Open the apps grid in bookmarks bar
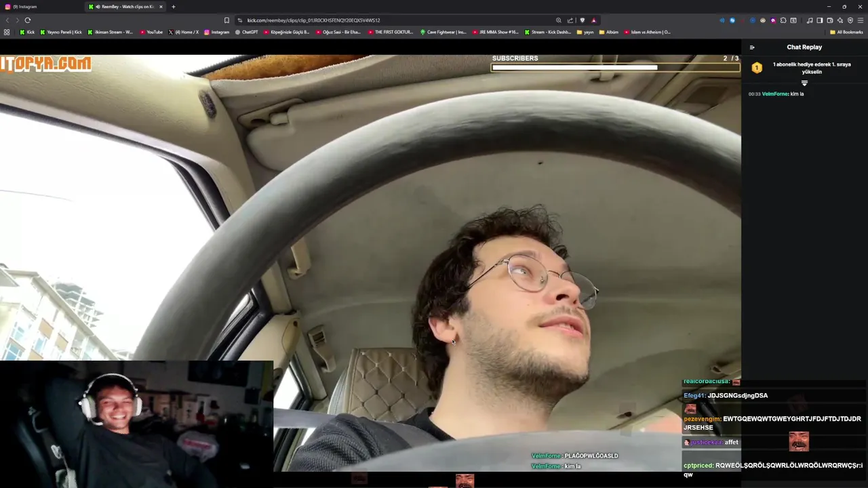 click(x=7, y=32)
